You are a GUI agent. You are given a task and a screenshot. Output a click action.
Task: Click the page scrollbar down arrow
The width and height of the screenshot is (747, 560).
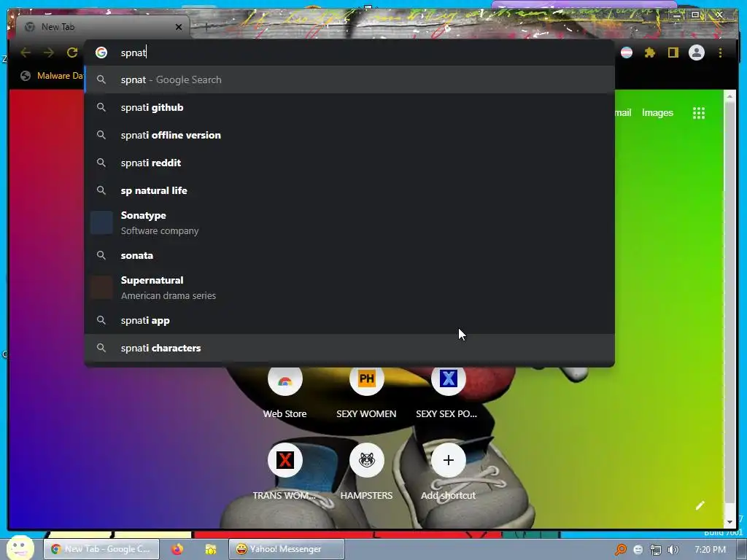(x=729, y=521)
